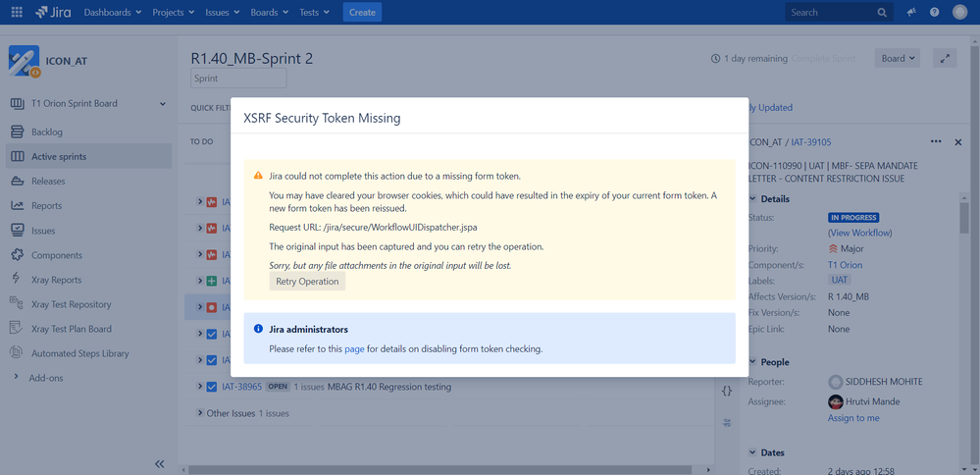
Task: Click the clock icon beside 1 day remaining
Action: coord(715,59)
